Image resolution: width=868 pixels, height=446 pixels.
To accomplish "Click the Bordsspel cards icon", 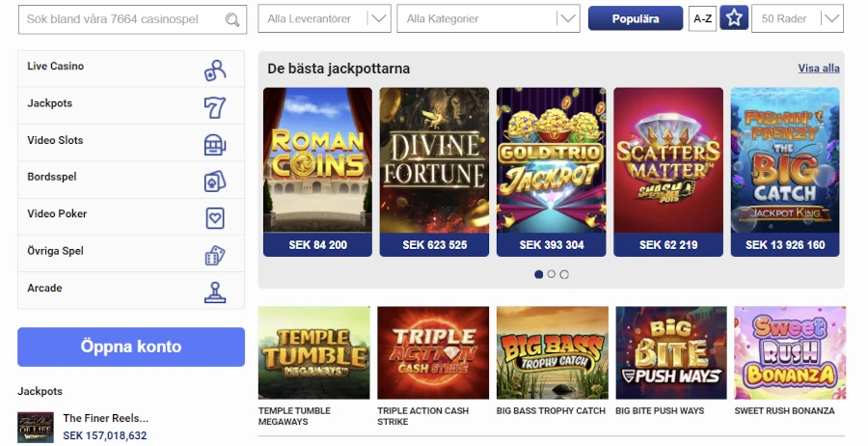I will [215, 181].
